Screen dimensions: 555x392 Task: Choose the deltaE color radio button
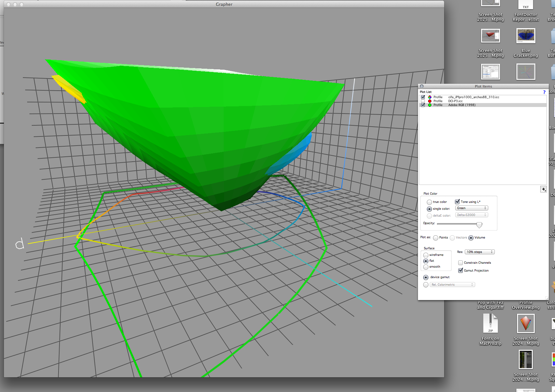coord(429,216)
